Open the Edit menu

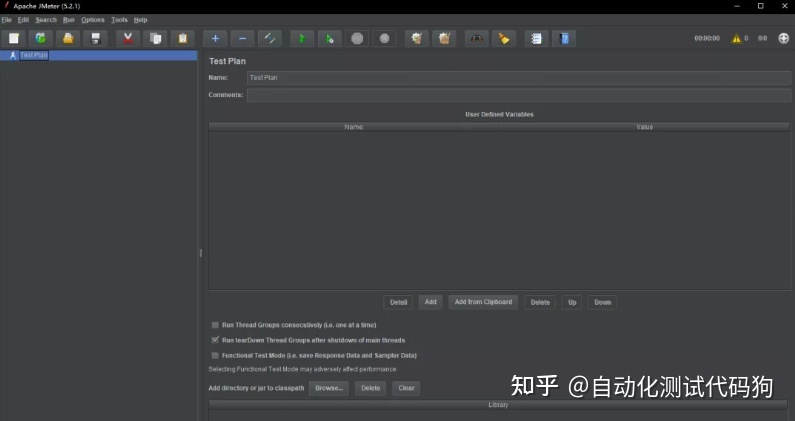23,20
